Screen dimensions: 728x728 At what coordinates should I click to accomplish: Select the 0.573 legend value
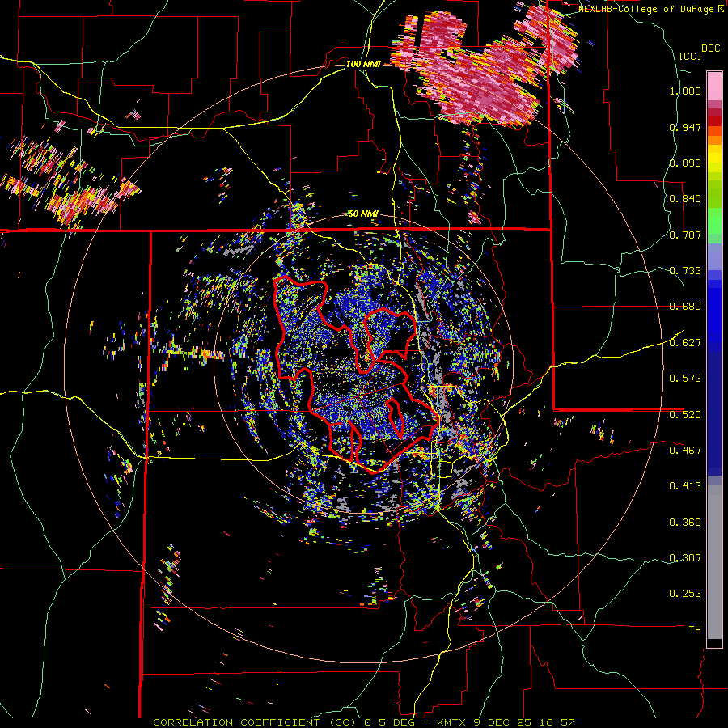click(x=685, y=379)
